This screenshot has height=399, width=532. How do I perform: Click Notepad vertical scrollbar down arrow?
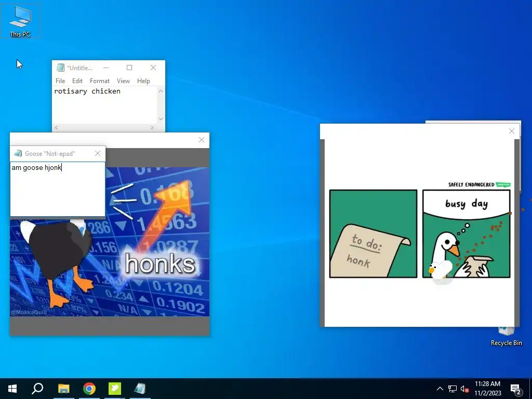[x=161, y=119]
